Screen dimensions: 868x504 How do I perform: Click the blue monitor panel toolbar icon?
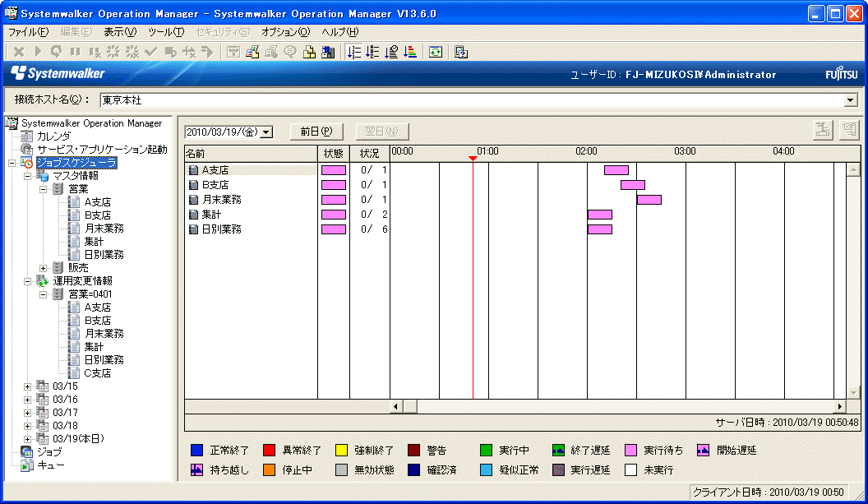point(328,52)
